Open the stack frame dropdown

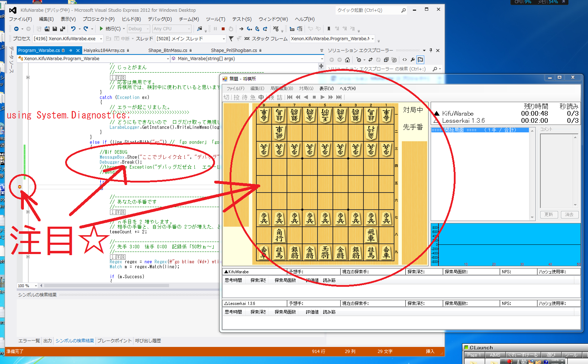tap(332, 39)
